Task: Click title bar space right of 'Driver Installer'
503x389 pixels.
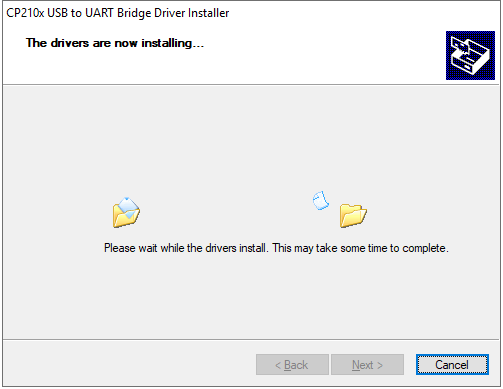Action: pyautogui.click(x=363, y=13)
